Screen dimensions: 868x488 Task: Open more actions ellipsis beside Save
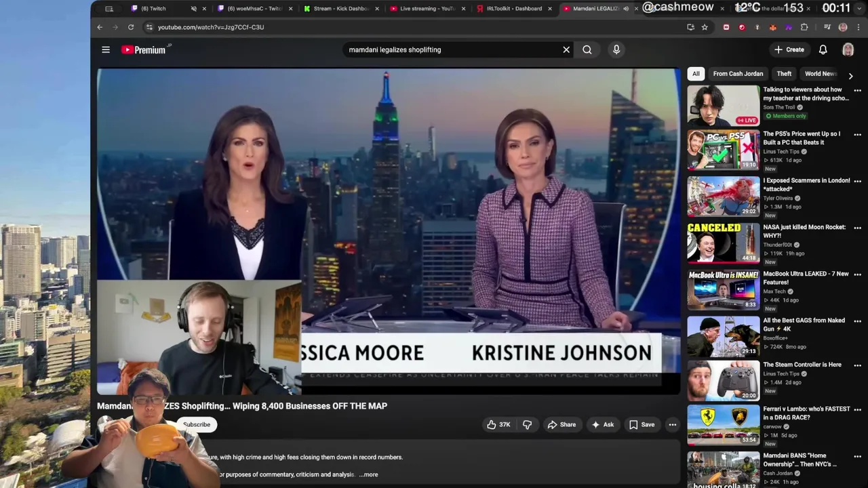[x=673, y=424]
